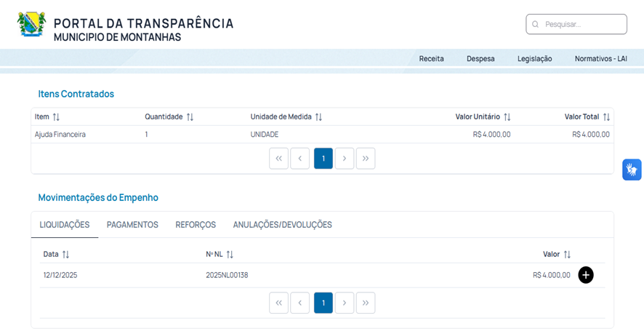Open the Receita menu

(431, 59)
